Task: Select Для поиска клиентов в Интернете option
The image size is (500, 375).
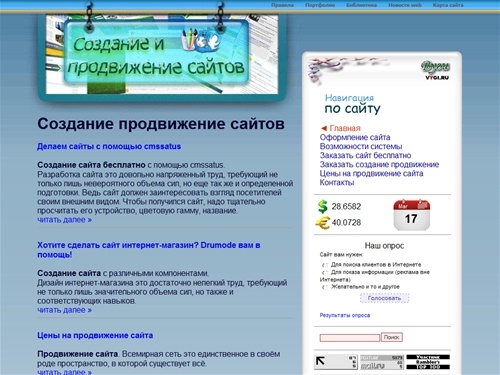Action: click(x=325, y=265)
